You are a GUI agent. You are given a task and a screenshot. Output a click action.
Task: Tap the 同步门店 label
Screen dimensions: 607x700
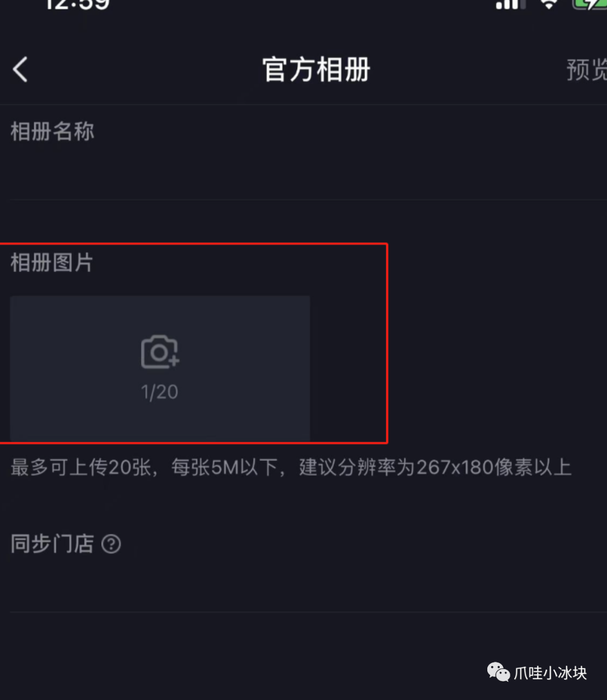pyautogui.click(x=52, y=544)
